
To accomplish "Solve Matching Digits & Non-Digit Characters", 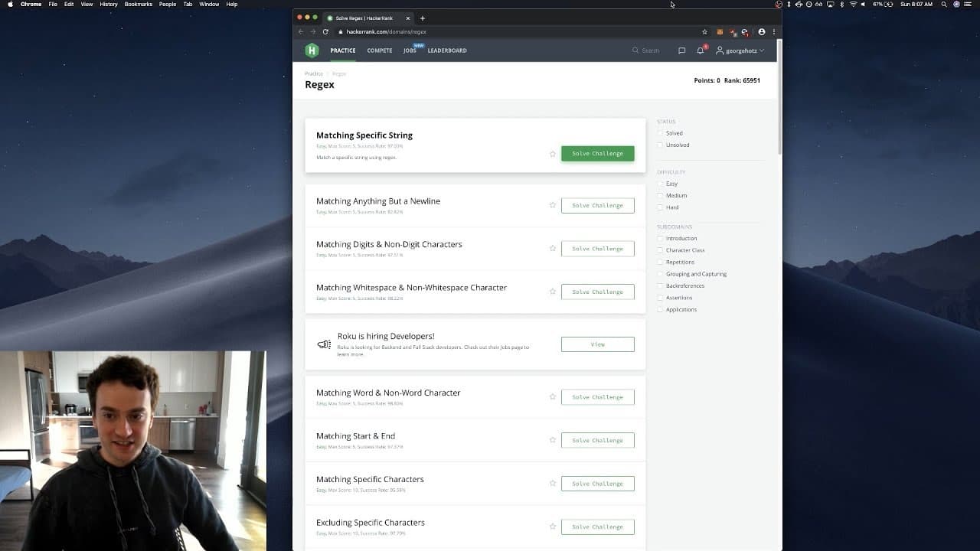I will (x=597, y=249).
